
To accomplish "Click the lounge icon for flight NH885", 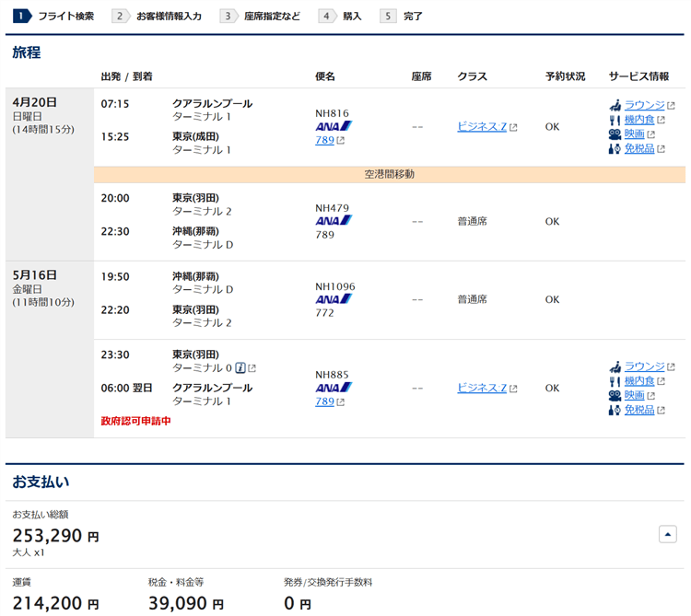I will tap(615, 366).
